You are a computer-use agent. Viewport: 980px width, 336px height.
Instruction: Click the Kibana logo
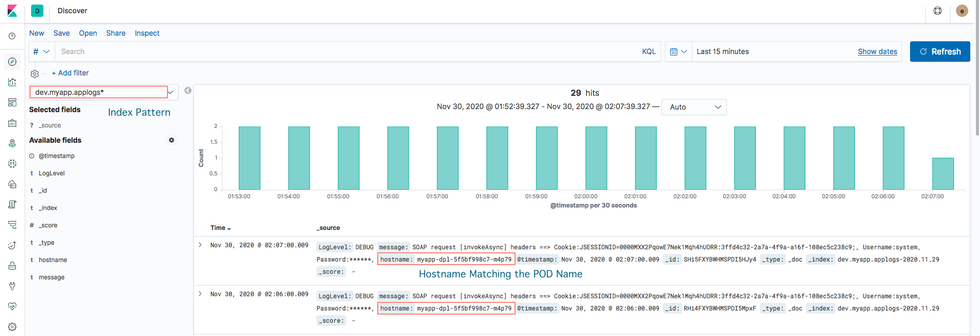pos(12,11)
